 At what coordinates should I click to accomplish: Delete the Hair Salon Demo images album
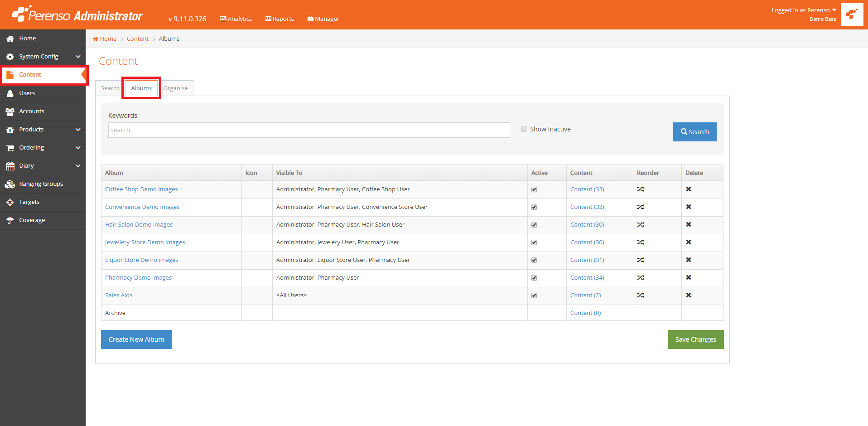pyautogui.click(x=689, y=224)
